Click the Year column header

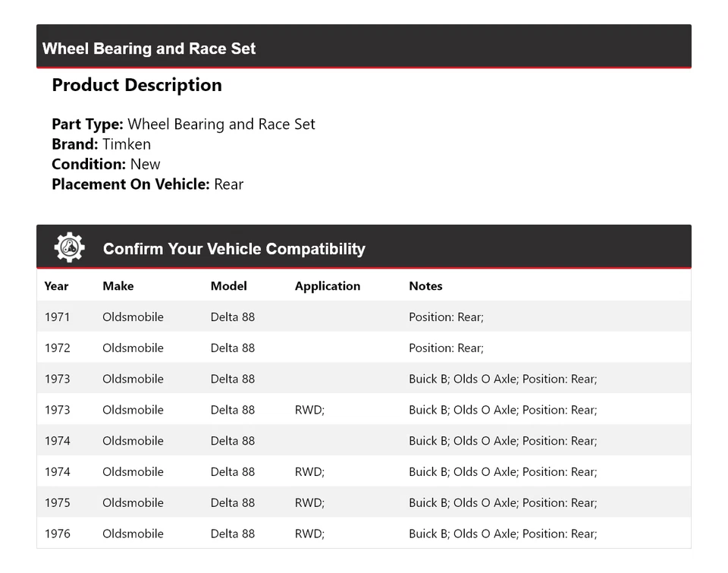point(56,286)
